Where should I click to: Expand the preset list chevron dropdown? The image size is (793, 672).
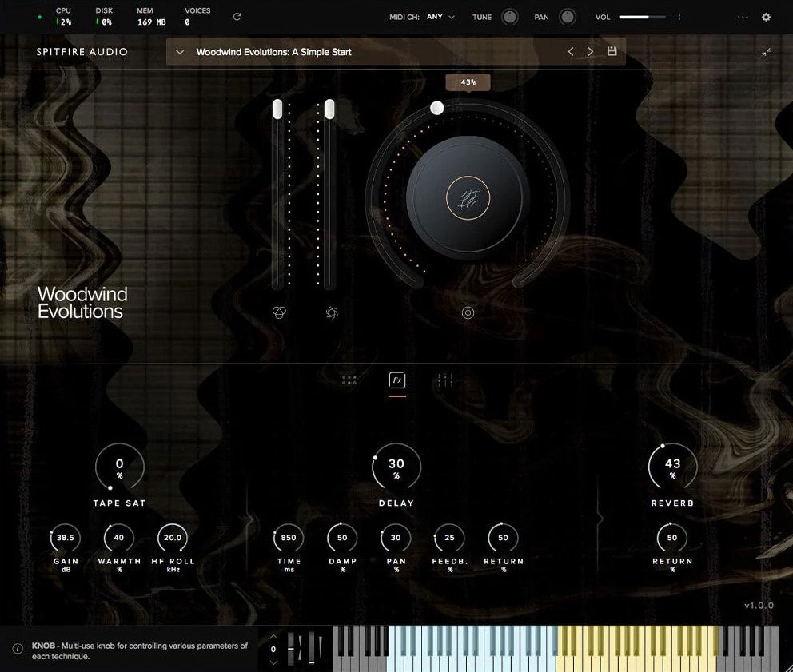(x=180, y=52)
